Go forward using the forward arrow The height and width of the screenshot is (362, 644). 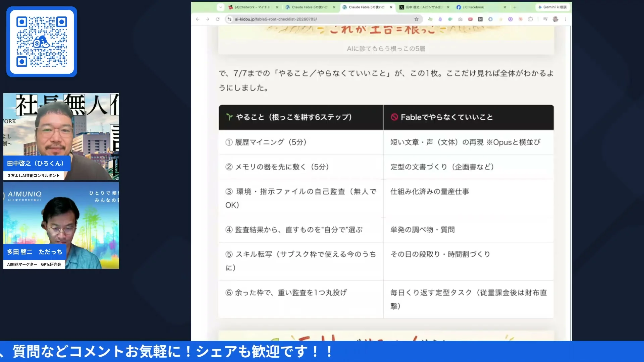point(208,19)
